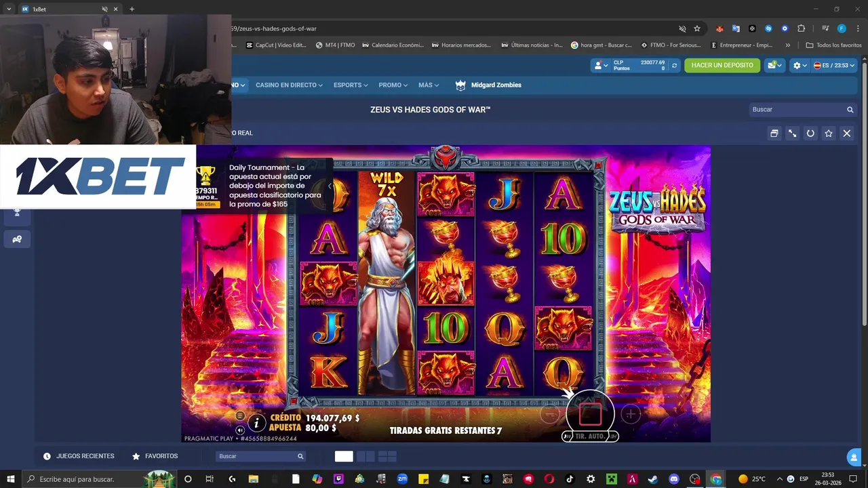Open the Chrome extensions puzzle icon
This screenshot has width=868, height=488.
[801, 28]
